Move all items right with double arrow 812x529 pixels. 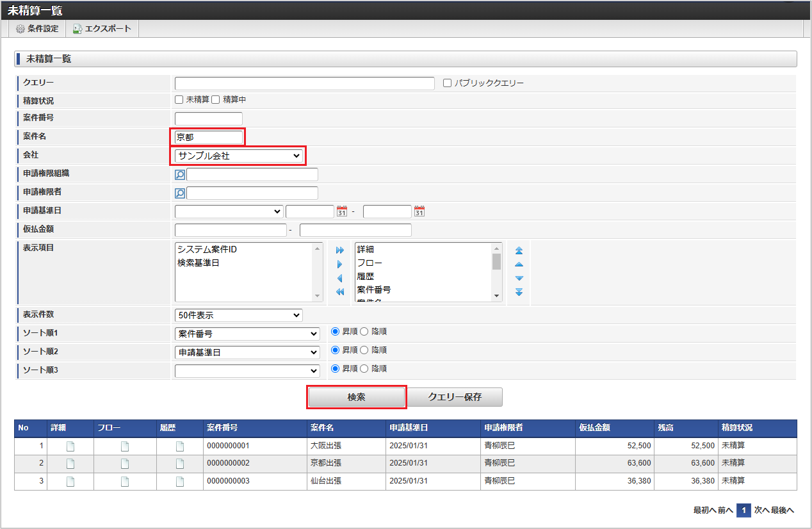[x=340, y=250]
